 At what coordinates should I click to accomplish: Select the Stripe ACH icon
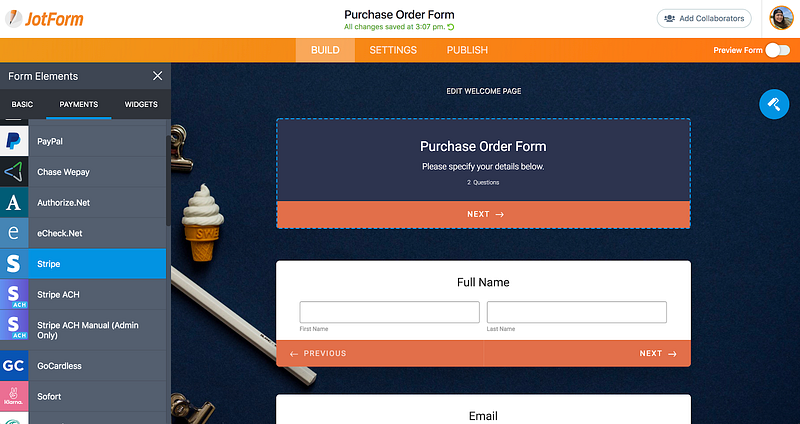pyautogui.click(x=14, y=294)
